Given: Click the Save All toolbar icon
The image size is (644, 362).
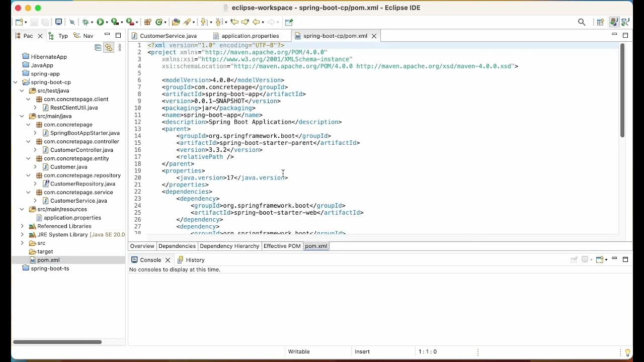Looking at the screenshot, I should [45, 22].
